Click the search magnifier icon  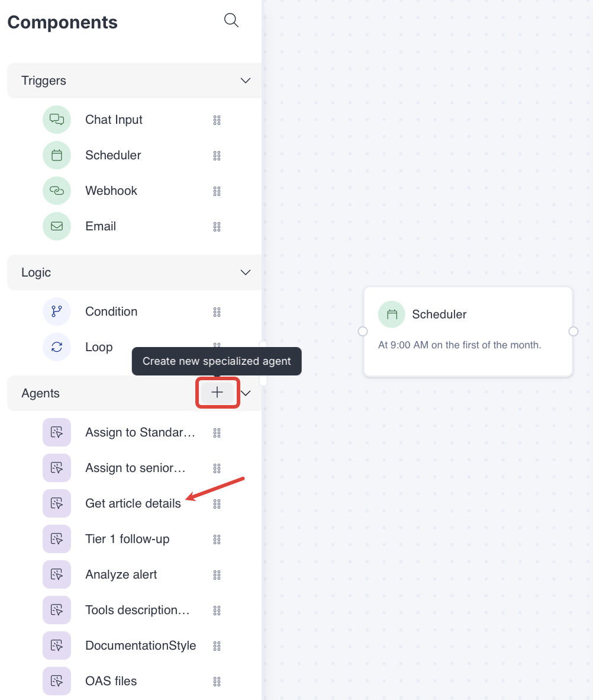(231, 20)
